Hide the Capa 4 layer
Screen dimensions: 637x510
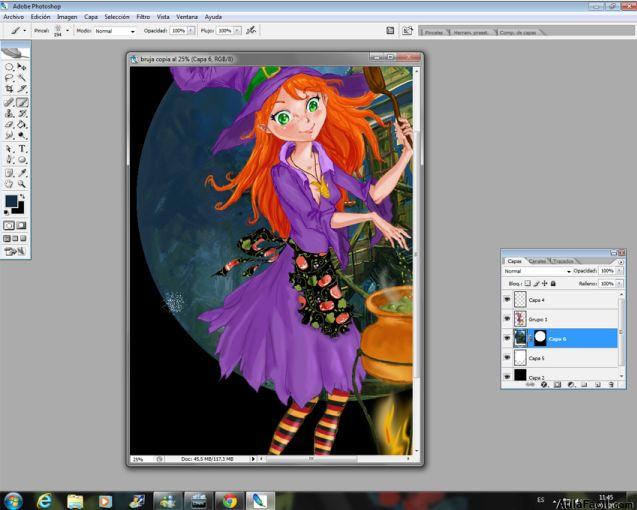(x=507, y=299)
